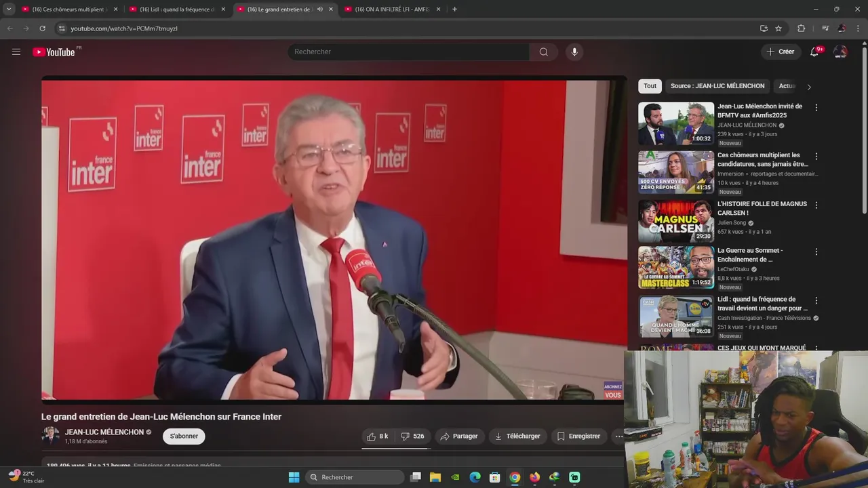Open the notifications bell
The width and height of the screenshot is (868, 488).
pos(814,52)
